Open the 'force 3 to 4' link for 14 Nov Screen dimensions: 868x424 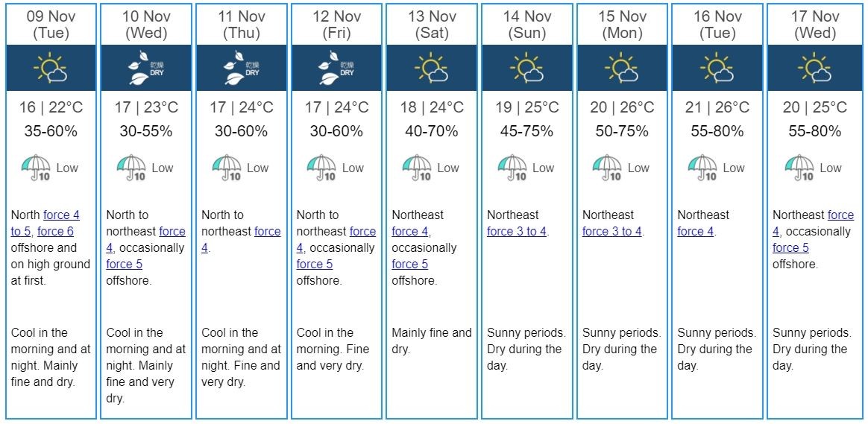[x=517, y=231]
